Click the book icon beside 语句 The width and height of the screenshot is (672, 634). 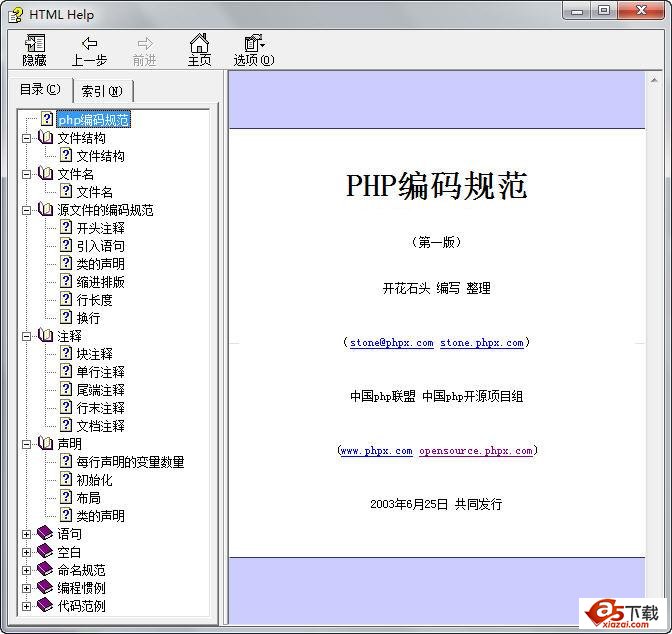[x=45, y=534]
